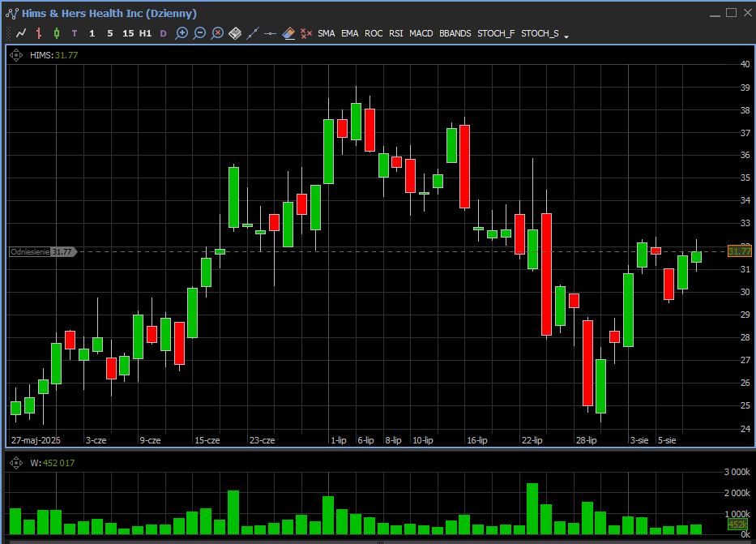
Task: Select the trend line drawing tool
Action: click(253, 33)
